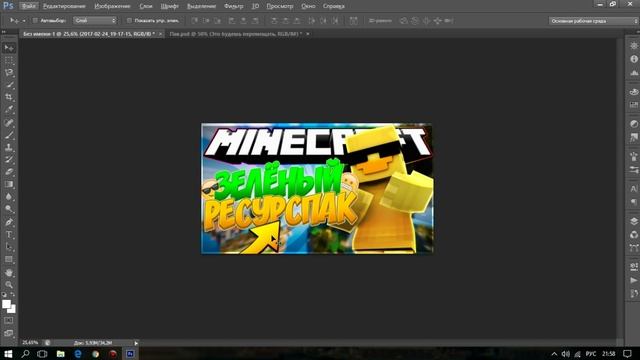Open the Справка menu
Image resolution: width=640 pixels, height=360 pixels.
(x=333, y=6)
